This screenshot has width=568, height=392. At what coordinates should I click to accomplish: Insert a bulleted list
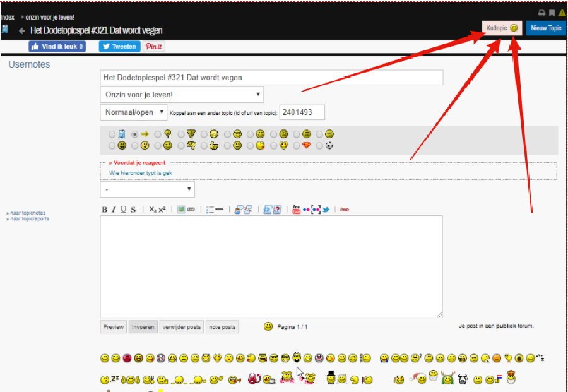(210, 210)
